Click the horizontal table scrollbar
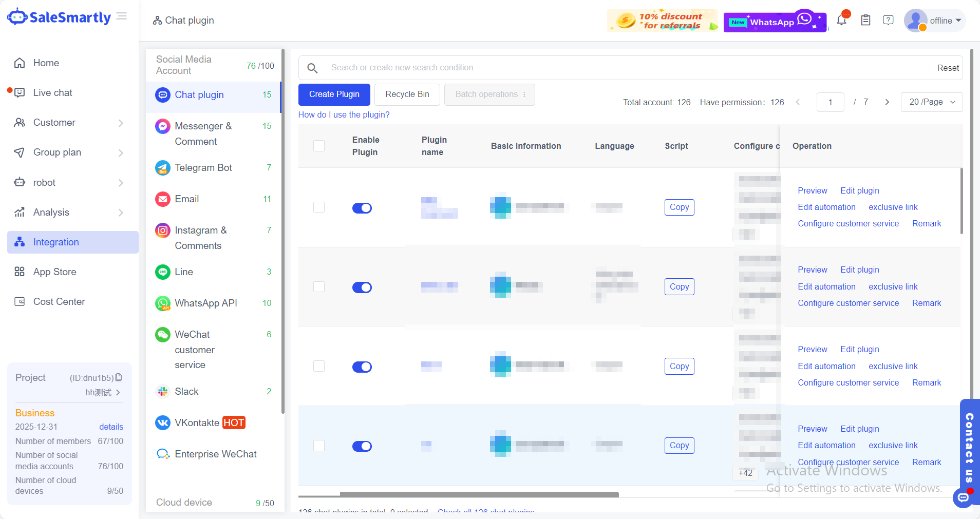Viewport: 980px width, 519px height. pos(479,495)
